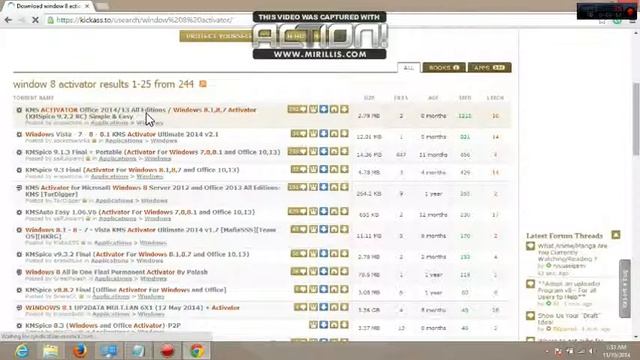This screenshot has height=360, width=640.
Task: Click magnet icon on KMS Activator Ultimate v1.7 row
Action: (334, 229)
